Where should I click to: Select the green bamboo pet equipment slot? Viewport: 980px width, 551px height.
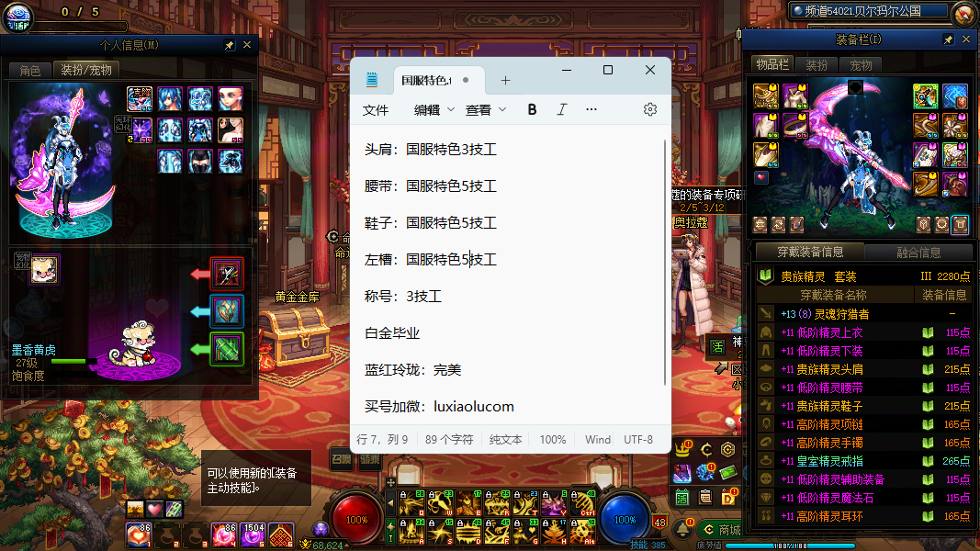227,349
